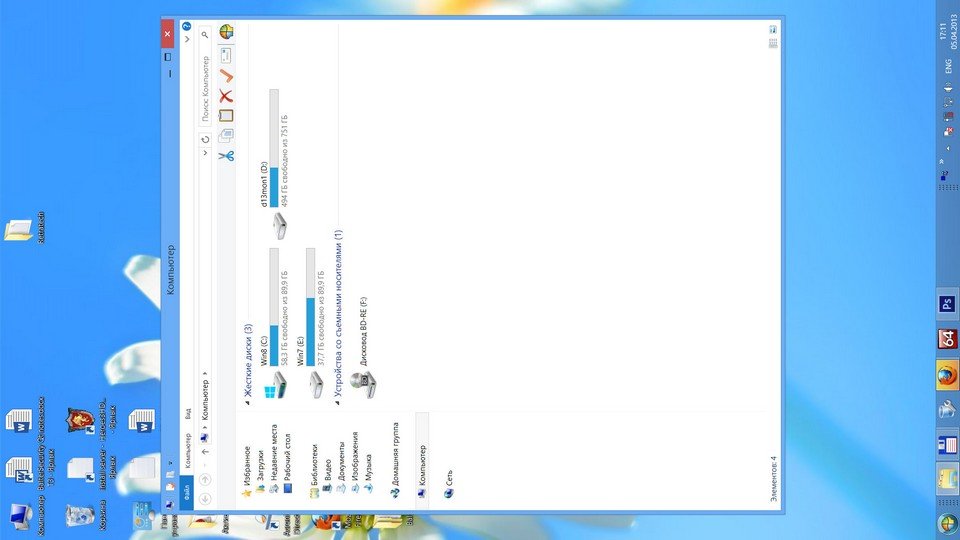The image size is (960, 540).
Task: Select Загрузки in the navigation pane
Action: pyautogui.click(x=260, y=470)
